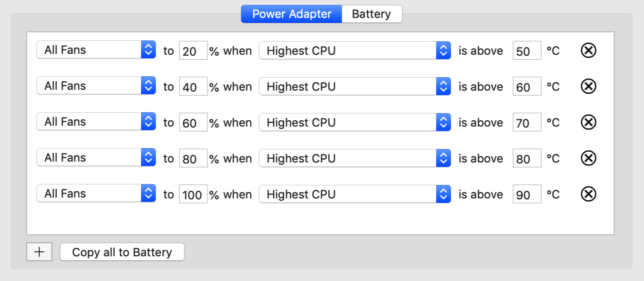The height and width of the screenshot is (281, 644).
Task: Focus the 100 percent speed field
Action: coord(193,194)
